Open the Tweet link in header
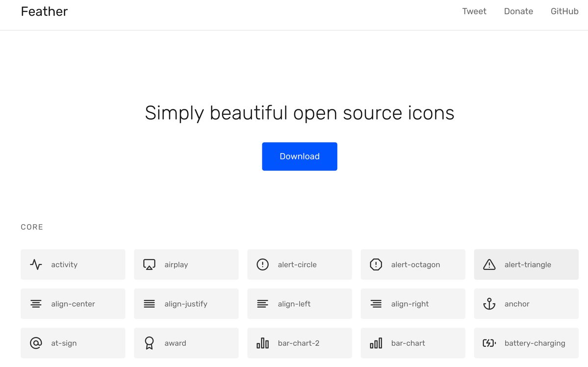 coord(474,11)
